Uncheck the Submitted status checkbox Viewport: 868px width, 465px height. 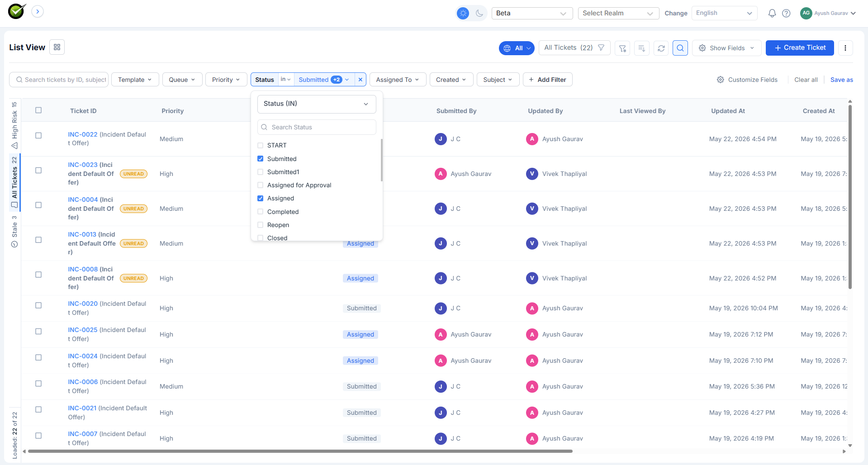(261, 159)
